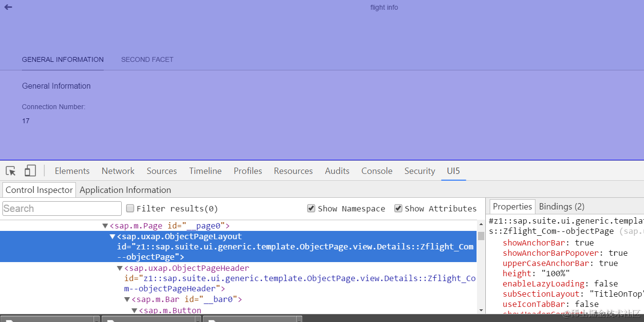Collapse the sap.uxap.ObjectPageHeader node
Viewport: 644px width, 322px height.
pos(120,268)
